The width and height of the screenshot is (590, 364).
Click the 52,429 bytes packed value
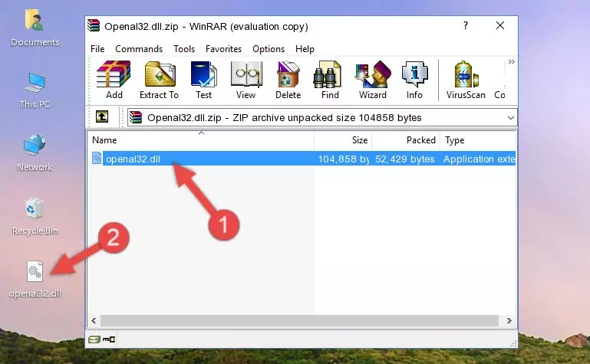coord(405,159)
